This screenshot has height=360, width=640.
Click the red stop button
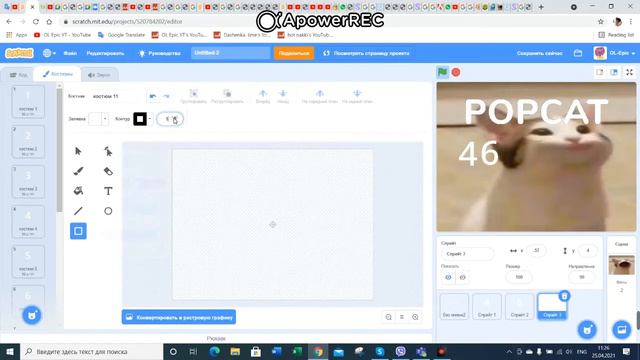pos(456,72)
